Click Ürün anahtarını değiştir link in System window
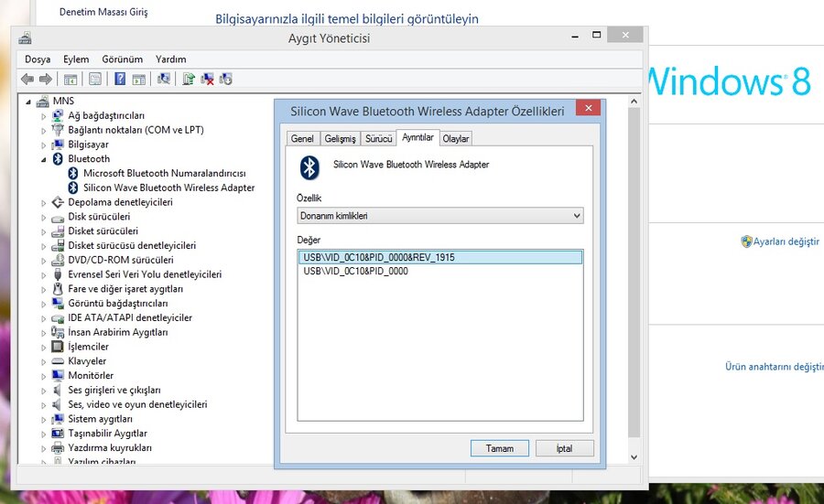This screenshot has width=824, height=504. pyautogui.click(x=775, y=367)
